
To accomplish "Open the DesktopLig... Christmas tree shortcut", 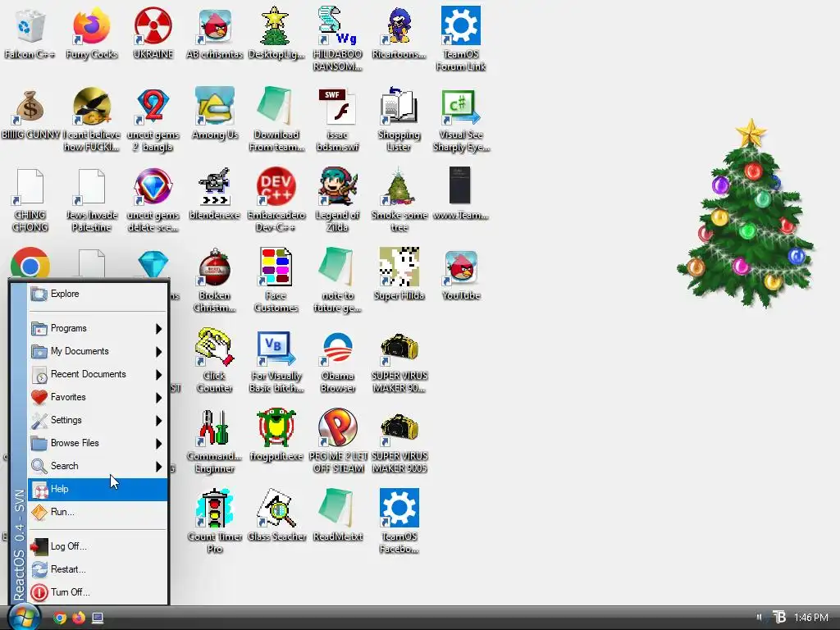I will coord(276,25).
